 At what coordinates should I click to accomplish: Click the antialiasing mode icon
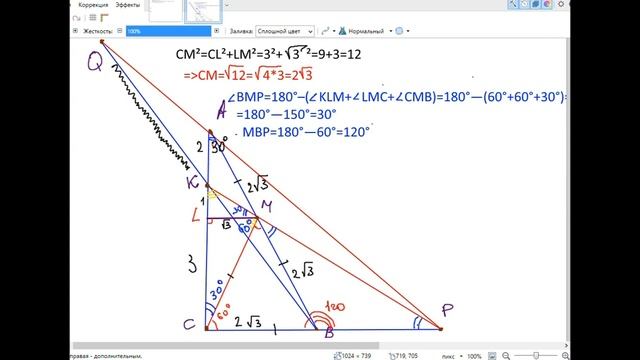coord(325,31)
